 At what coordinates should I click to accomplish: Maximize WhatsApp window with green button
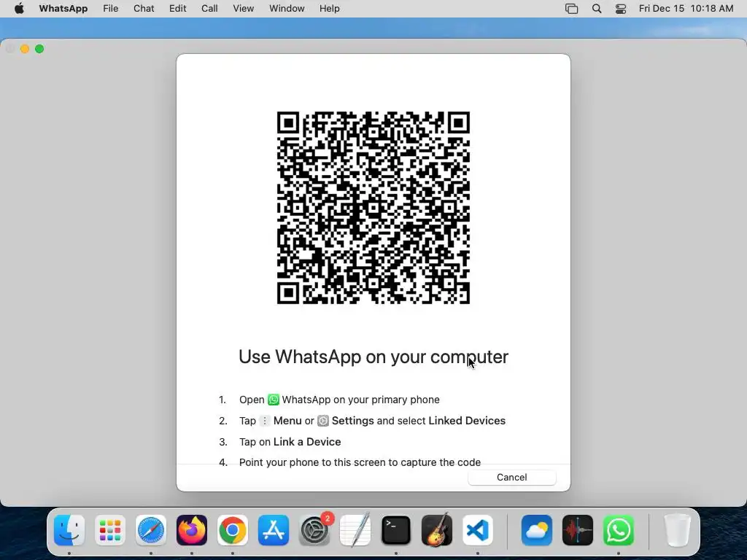click(39, 49)
